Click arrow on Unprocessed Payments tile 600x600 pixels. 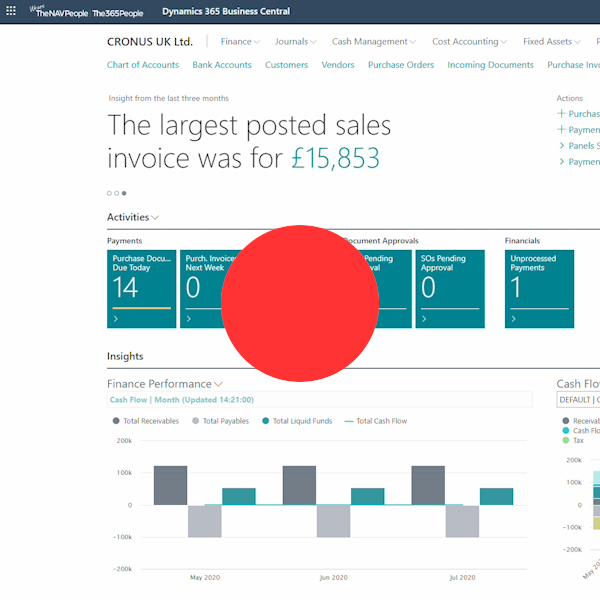[514, 319]
